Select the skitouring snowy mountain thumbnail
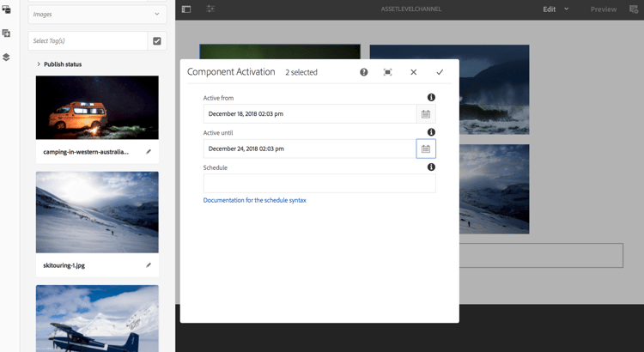The image size is (644, 352). coord(97,212)
